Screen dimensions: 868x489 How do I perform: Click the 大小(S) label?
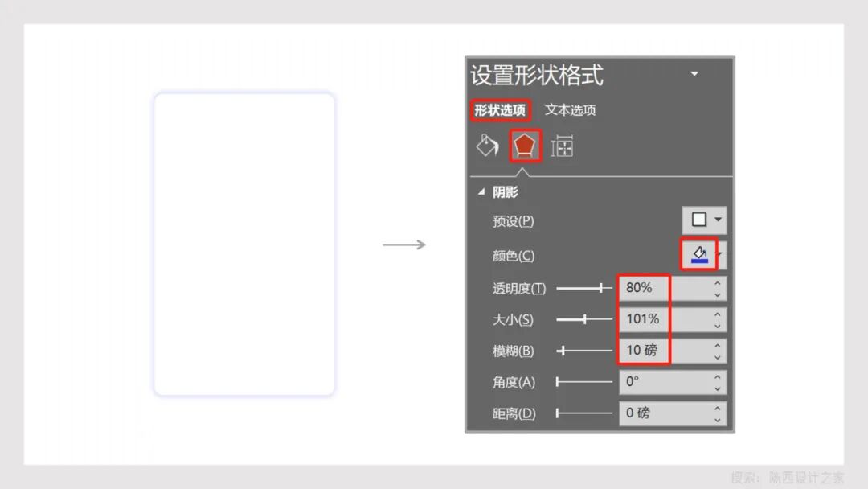click(x=513, y=319)
